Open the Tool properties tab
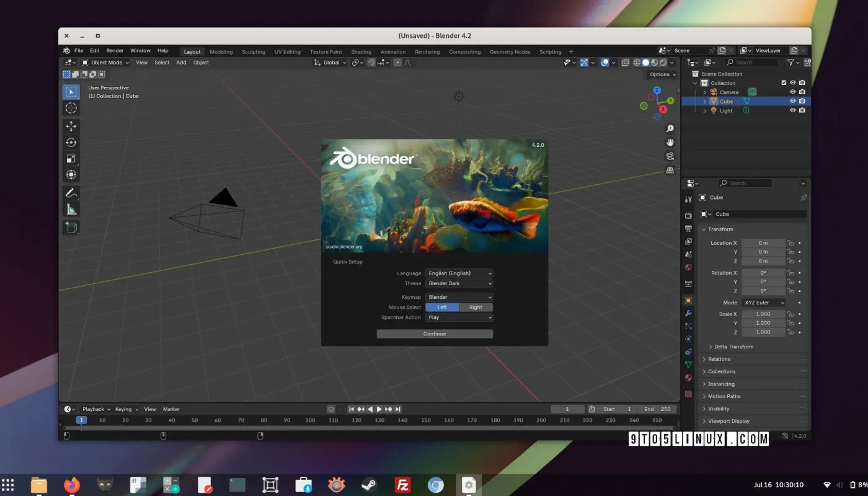The height and width of the screenshot is (496, 868). pos(688,200)
